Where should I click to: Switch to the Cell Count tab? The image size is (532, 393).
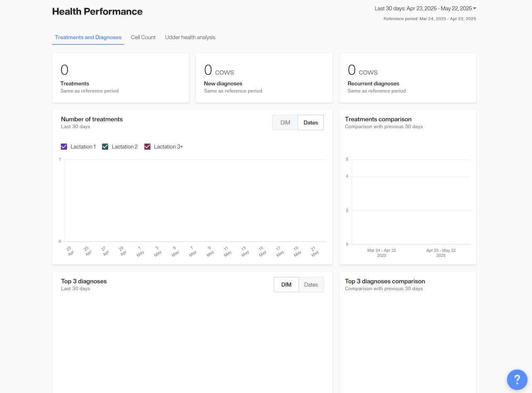(143, 37)
